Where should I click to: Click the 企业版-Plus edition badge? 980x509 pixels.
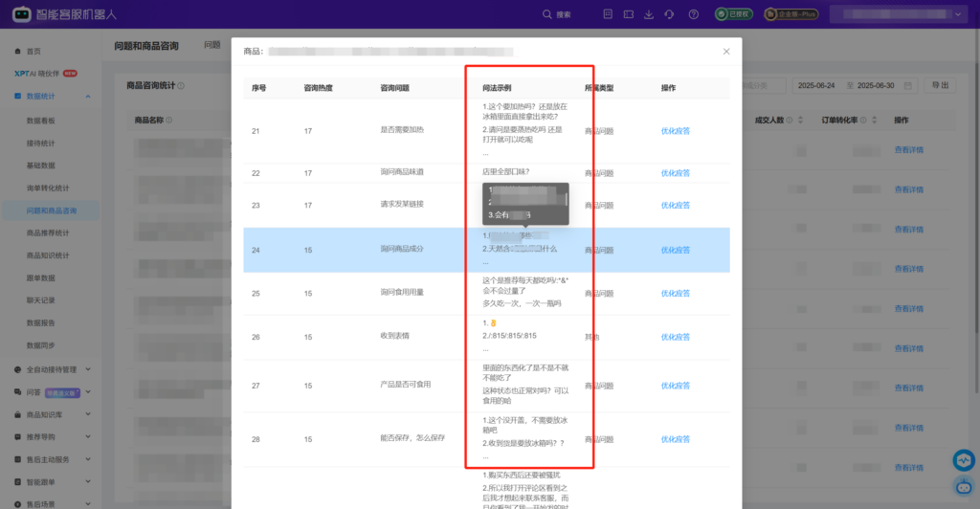click(791, 13)
